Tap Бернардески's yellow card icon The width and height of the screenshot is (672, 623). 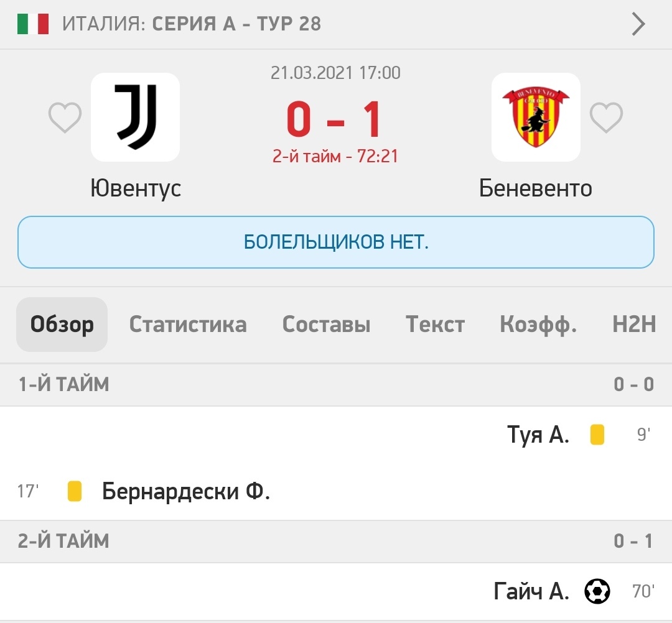pyautogui.click(x=75, y=491)
